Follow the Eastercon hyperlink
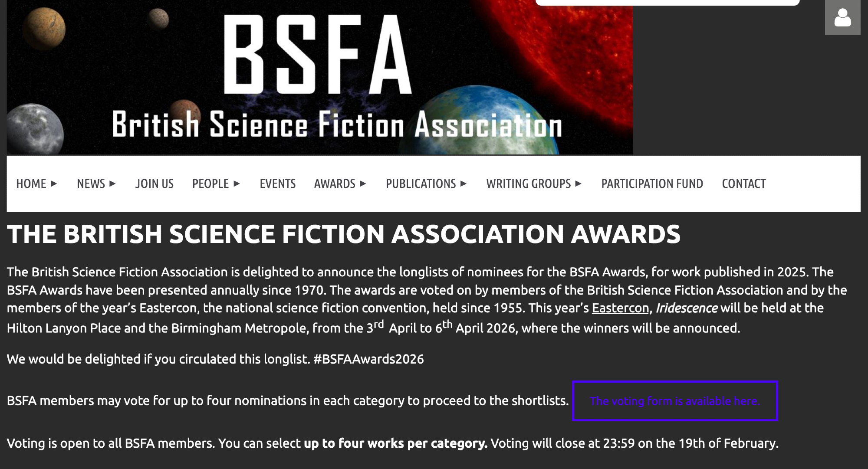This screenshot has width=868, height=469. click(620, 308)
